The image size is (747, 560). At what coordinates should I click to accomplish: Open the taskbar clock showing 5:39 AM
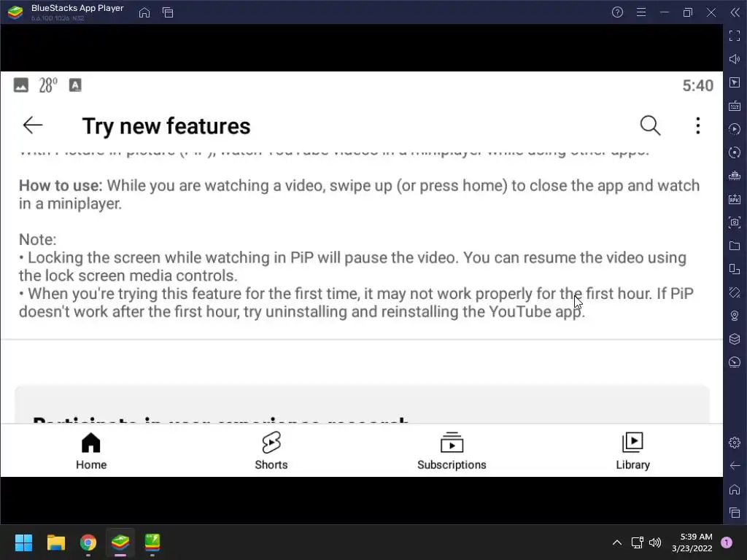[692, 542]
